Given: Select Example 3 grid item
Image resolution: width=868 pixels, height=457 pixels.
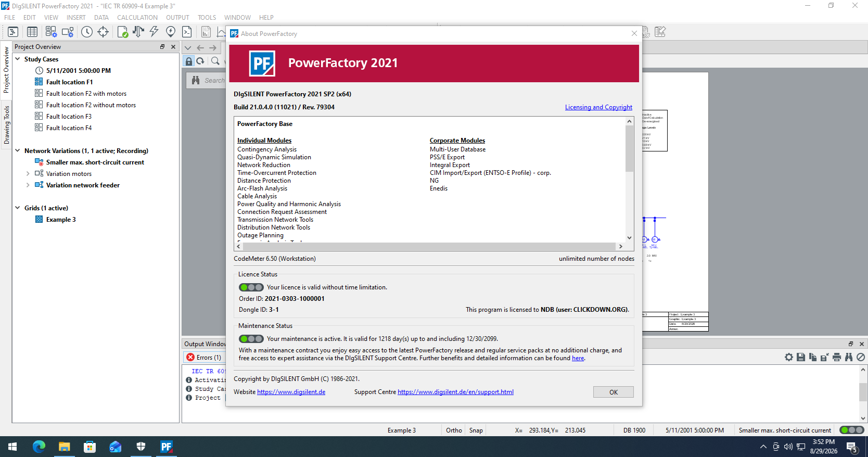Looking at the screenshot, I should coord(61,219).
